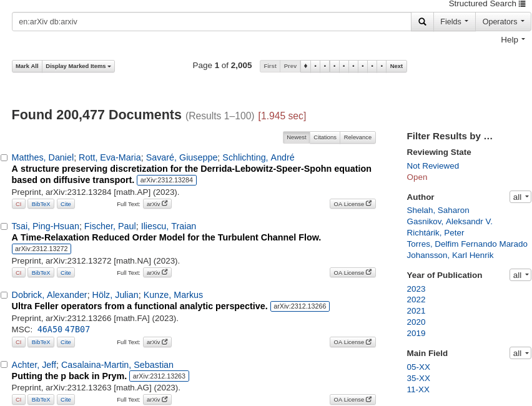Expand the Fields dropdown

pos(454,22)
